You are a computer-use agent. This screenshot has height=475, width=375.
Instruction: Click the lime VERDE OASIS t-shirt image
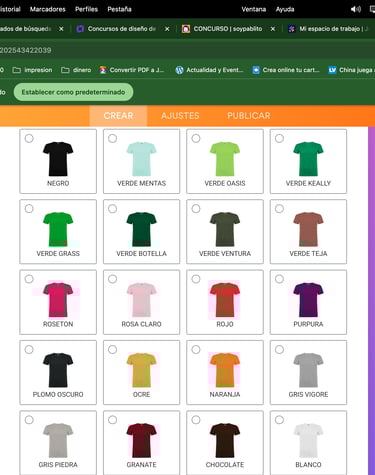coord(225,159)
